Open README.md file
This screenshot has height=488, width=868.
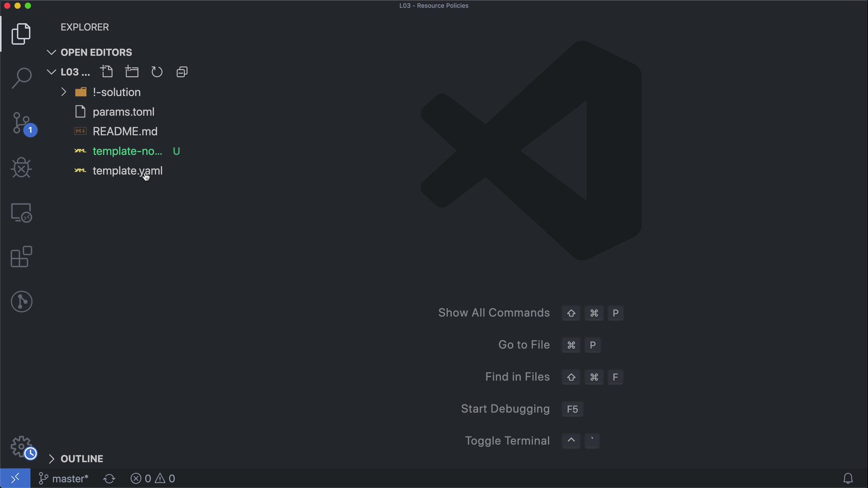[125, 131]
